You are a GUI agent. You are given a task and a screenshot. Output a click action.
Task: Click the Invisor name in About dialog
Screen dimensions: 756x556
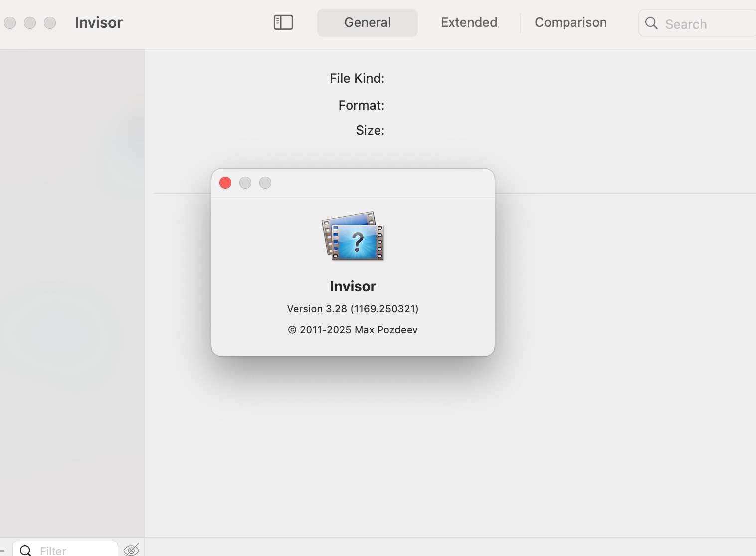[353, 286]
